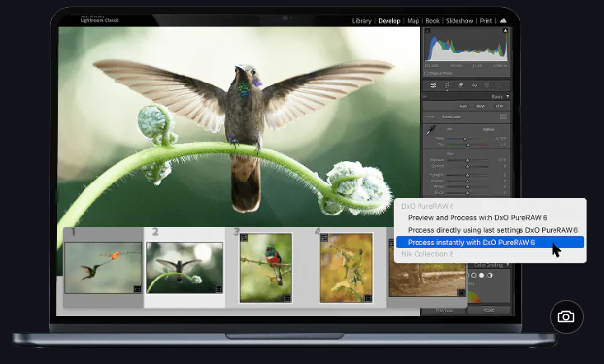Select filmstrip thumbnail 2 spread-wings hummingbird
This screenshot has height=364, width=604.
tap(185, 268)
